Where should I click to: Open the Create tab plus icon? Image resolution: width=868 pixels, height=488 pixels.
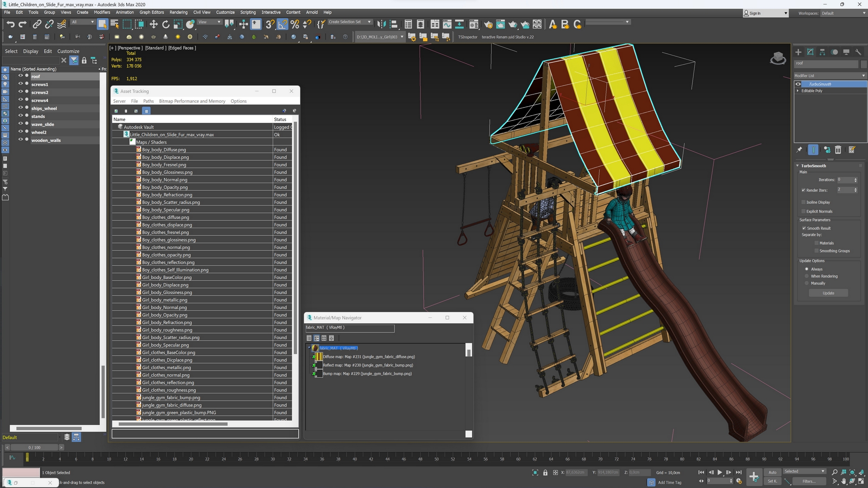(x=798, y=52)
